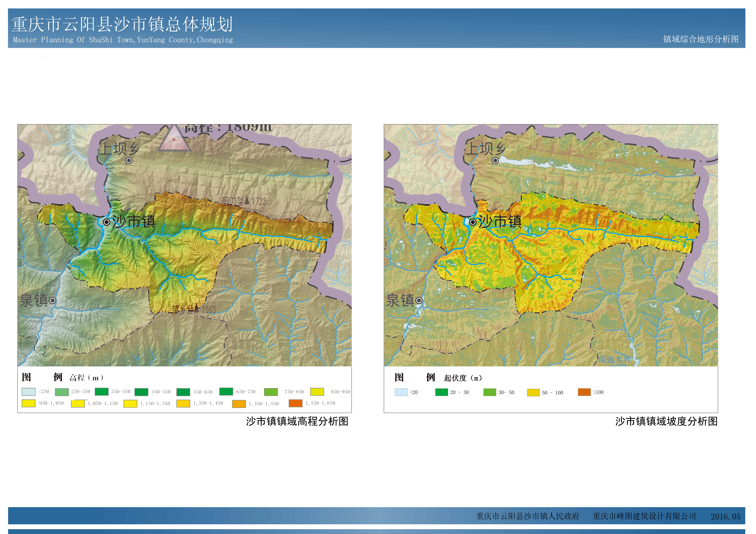Click the 高程：1809m label
The image size is (756, 534).
[x=228, y=128]
